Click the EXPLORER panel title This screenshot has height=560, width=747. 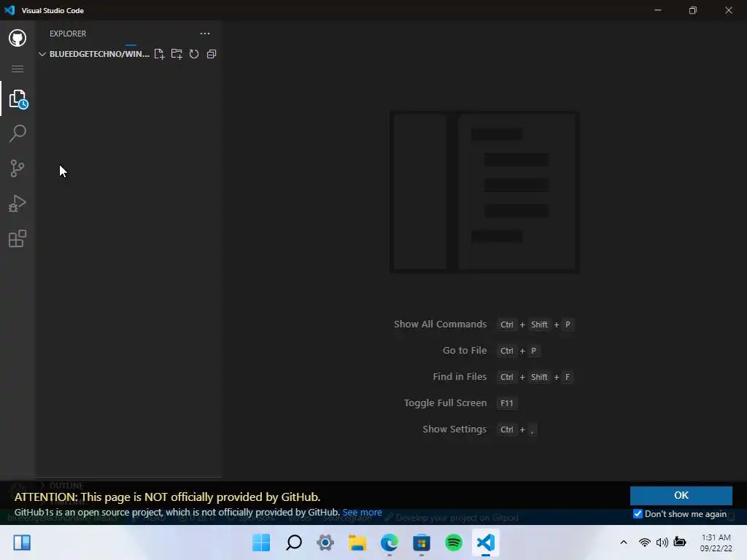point(68,34)
